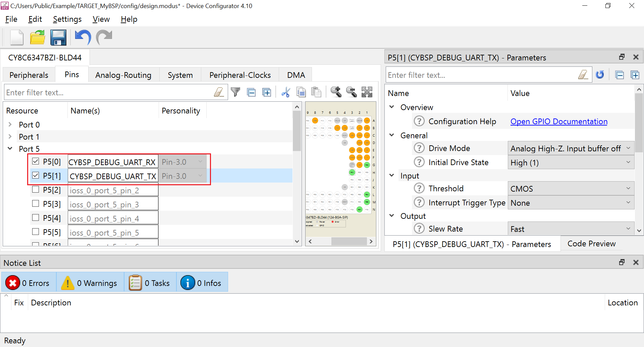Open the Drive Mode dropdown
The height and width of the screenshot is (347, 644).
pyautogui.click(x=571, y=148)
